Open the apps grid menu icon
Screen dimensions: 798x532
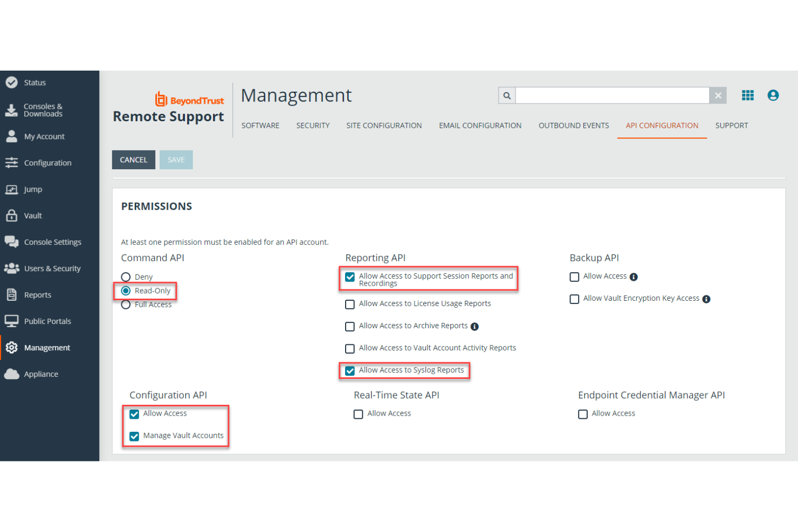748,95
